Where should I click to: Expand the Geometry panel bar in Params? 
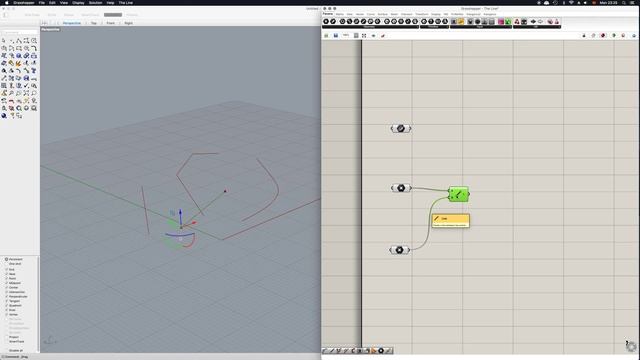pos(370,27)
